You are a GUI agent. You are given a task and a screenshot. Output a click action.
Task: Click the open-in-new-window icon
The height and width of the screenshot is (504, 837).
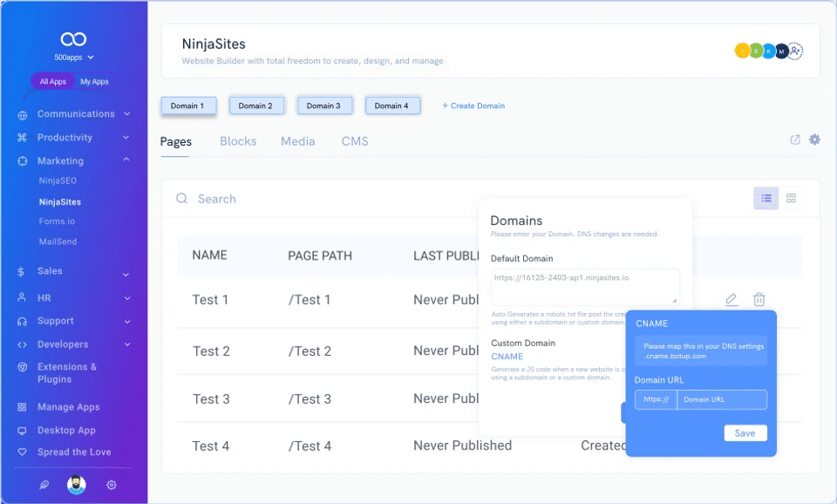coord(795,140)
